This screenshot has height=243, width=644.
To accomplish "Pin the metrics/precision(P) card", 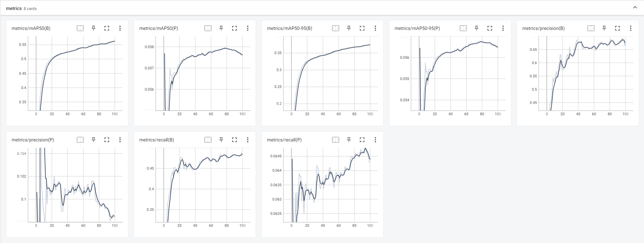I will (x=93, y=140).
